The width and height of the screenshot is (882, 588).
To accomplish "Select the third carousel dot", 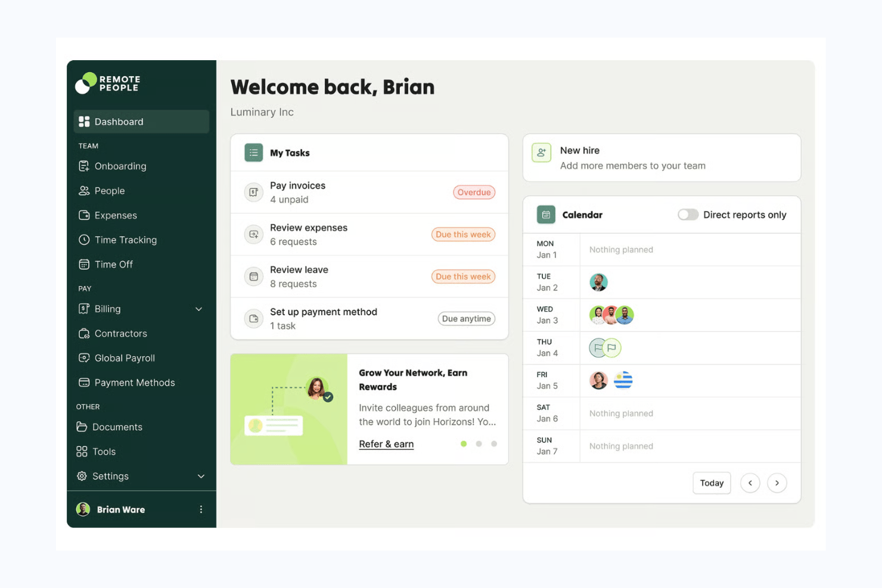I will pos(494,444).
